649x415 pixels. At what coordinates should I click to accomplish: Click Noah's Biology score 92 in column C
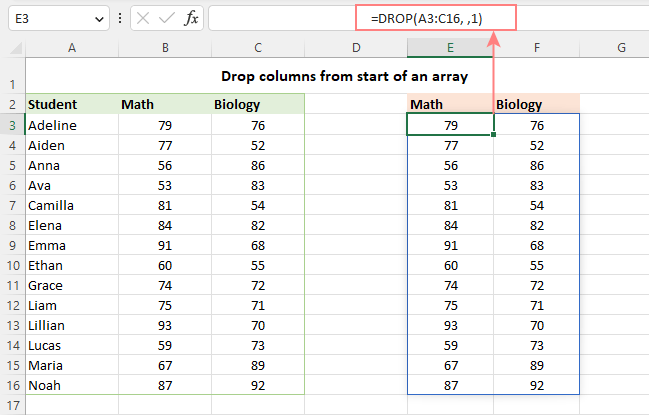point(258,385)
